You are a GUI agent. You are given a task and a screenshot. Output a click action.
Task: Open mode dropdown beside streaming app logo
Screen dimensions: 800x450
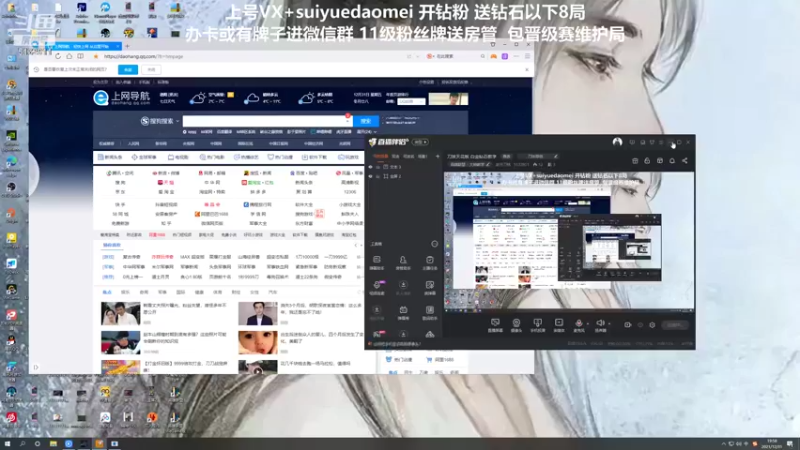420,142
